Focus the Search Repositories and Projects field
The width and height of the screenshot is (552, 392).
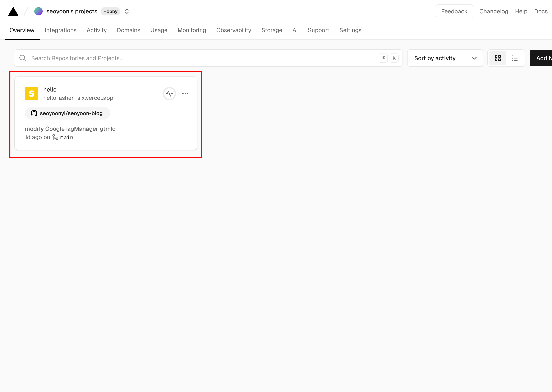(x=208, y=58)
